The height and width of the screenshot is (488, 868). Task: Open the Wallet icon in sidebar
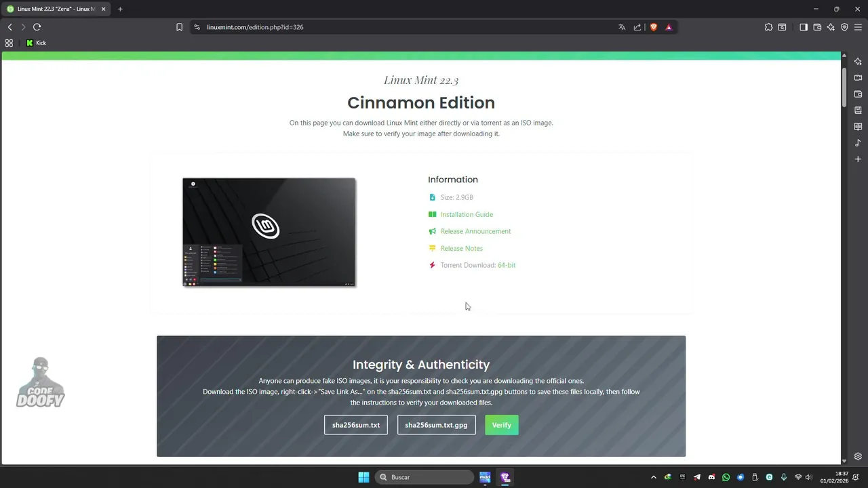point(858,94)
